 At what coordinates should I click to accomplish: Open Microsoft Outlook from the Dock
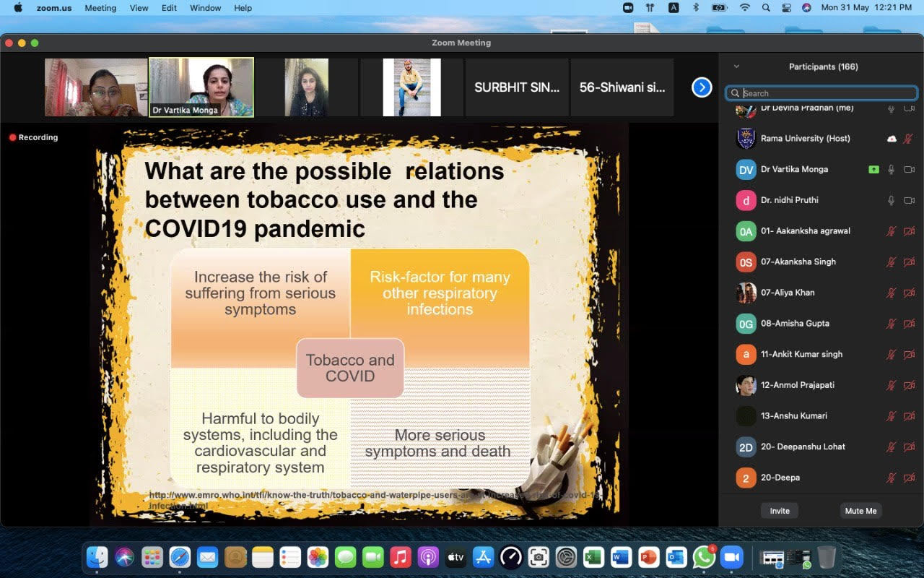click(676, 557)
